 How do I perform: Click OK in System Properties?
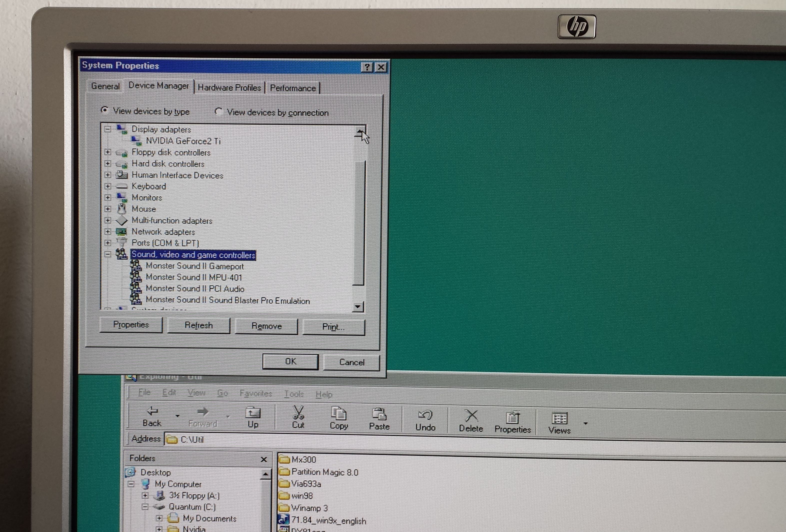[x=290, y=361]
